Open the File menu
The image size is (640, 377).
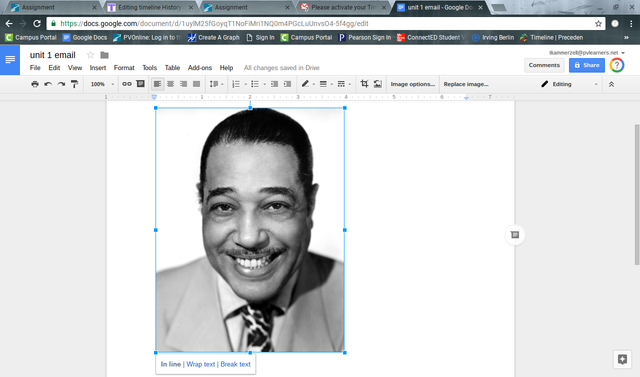[35, 68]
